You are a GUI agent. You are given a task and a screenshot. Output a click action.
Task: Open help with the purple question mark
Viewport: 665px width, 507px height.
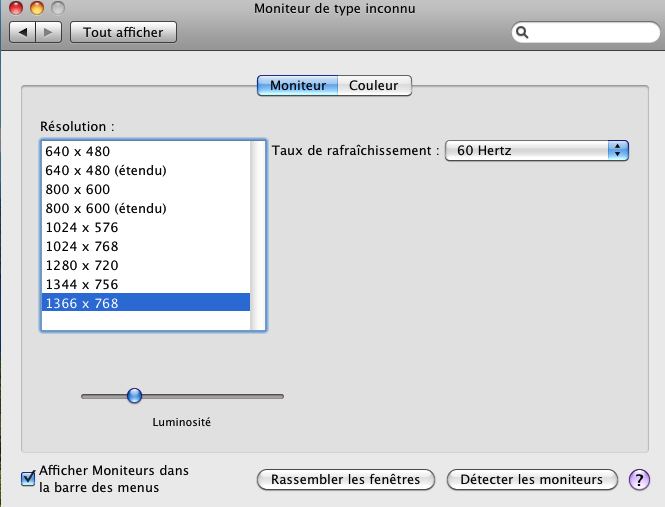click(x=639, y=480)
